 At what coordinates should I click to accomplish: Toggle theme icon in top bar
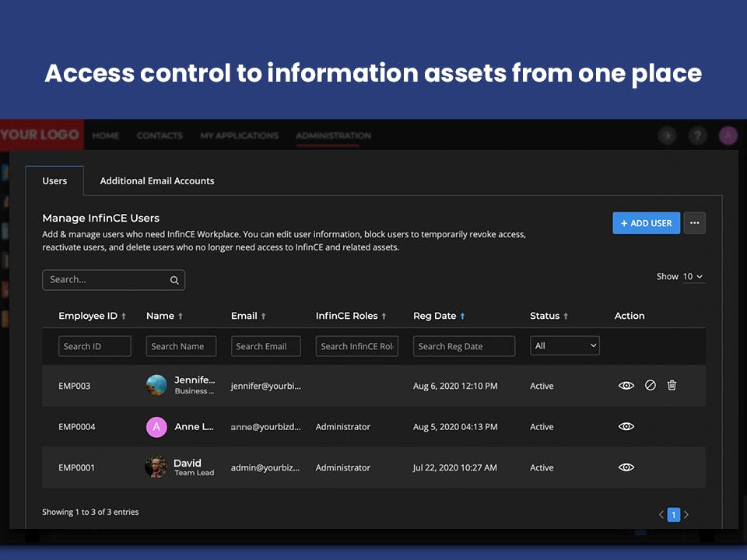[668, 135]
